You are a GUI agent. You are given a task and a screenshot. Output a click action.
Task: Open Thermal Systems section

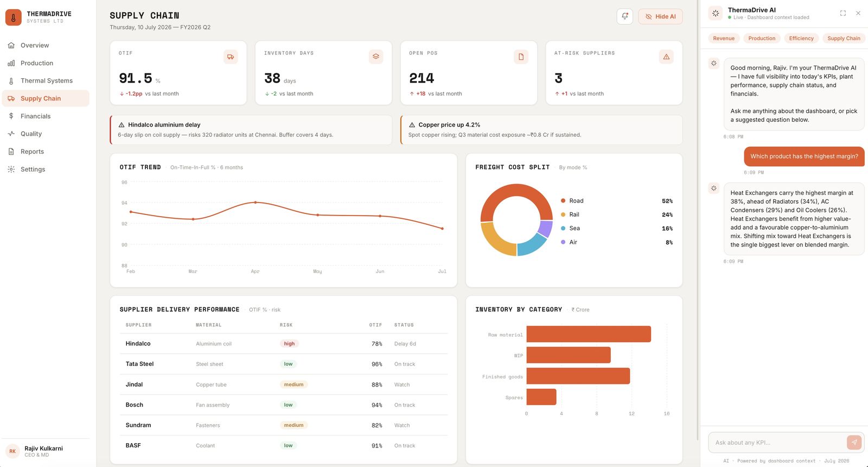tap(46, 81)
